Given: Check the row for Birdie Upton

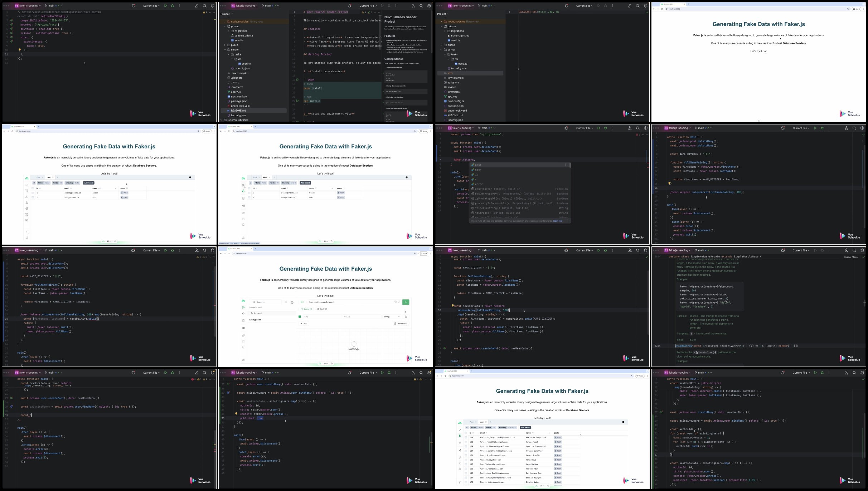Looking at the screenshot, I should [x=466, y=482].
